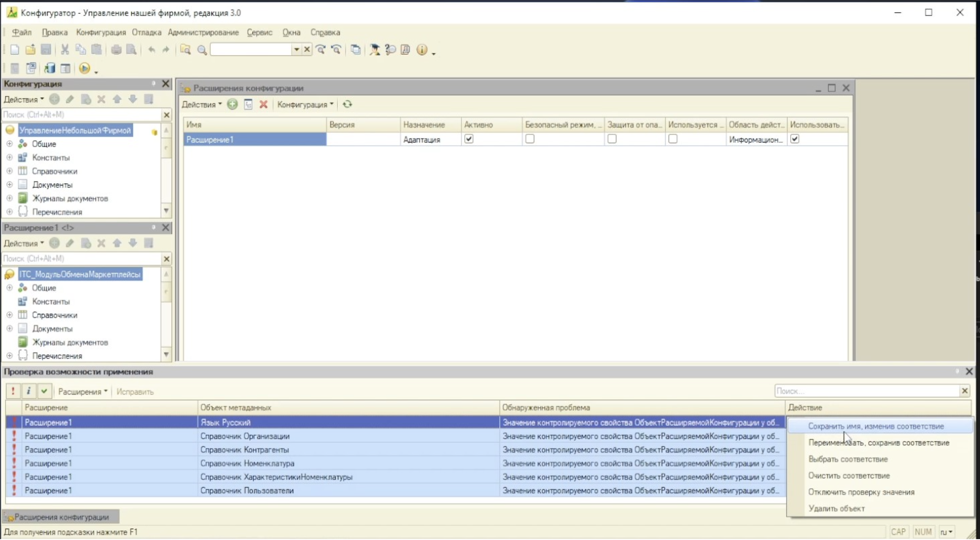Choose Удалить объект in context menu
980x540 pixels.
[x=836, y=508]
